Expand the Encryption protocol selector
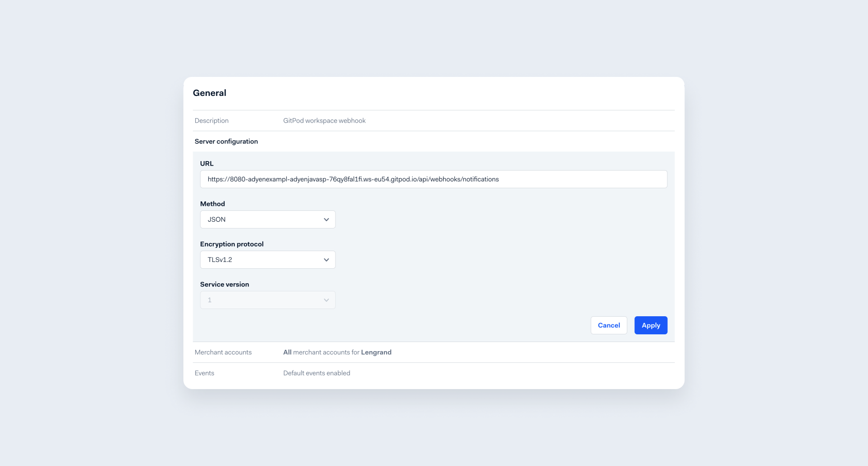868x466 pixels. pos(268,260)
